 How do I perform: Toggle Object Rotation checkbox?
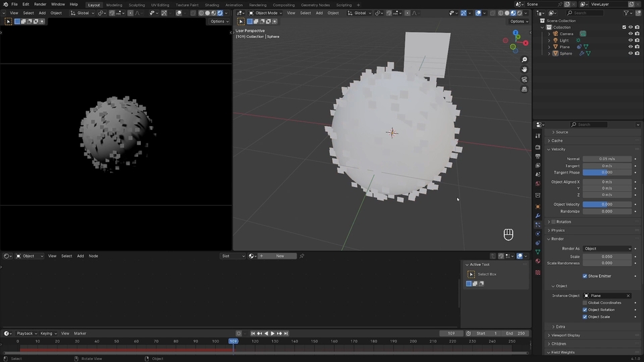pyautogui.click(x=585, y=310)
